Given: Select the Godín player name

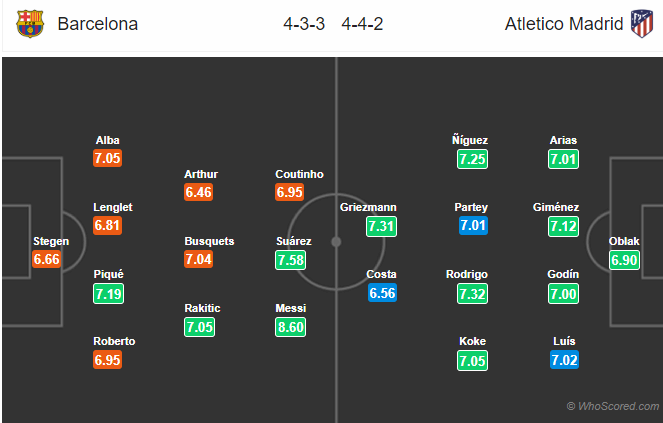Looking at the screenshot, I should point(564,274).
